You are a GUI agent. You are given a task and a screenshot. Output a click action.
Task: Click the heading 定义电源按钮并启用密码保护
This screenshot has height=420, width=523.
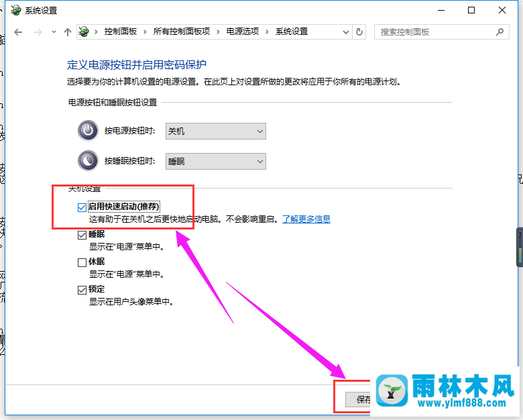click(x=137, y=64)
